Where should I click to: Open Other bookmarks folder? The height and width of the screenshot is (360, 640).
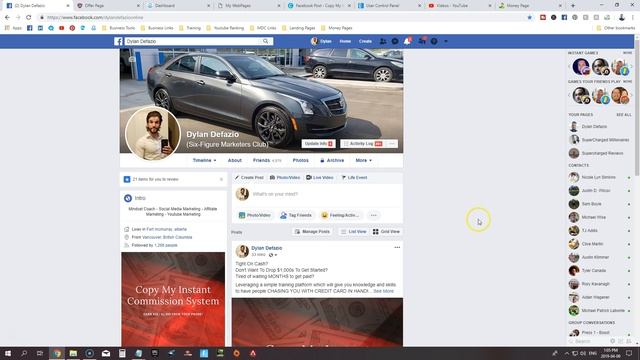[x=616, y=28]
